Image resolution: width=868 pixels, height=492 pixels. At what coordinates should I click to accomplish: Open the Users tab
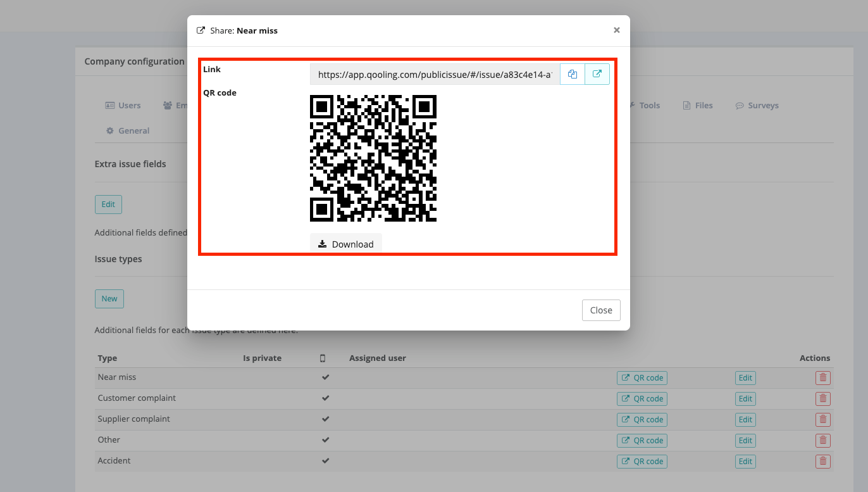123,105
